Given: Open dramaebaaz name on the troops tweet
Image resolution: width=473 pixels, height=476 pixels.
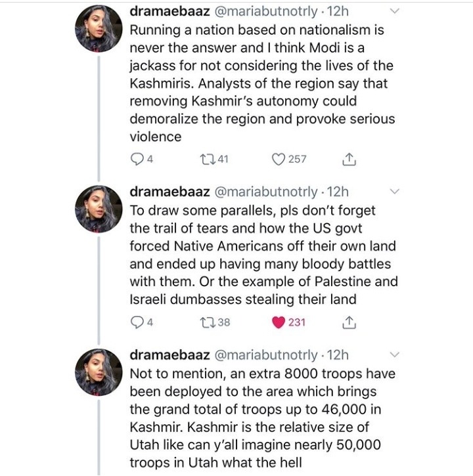Looking at the screenshot, I should click(169, 355).
